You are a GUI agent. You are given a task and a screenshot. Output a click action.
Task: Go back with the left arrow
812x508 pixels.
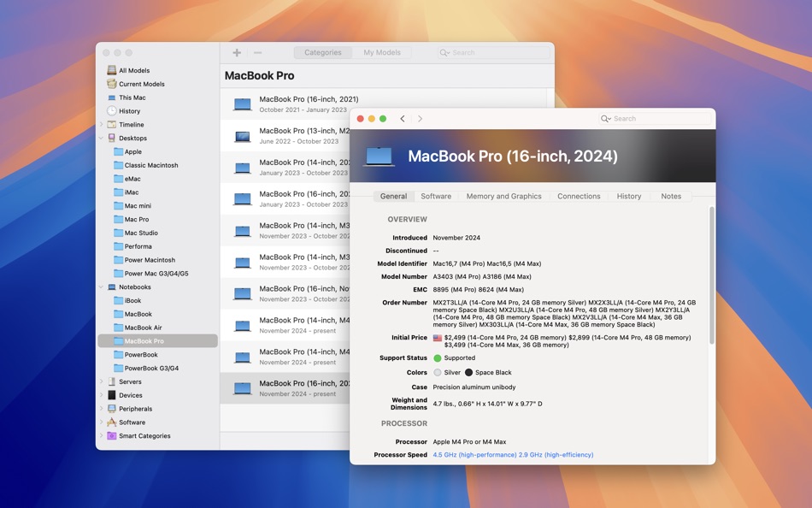click(403, 119)
